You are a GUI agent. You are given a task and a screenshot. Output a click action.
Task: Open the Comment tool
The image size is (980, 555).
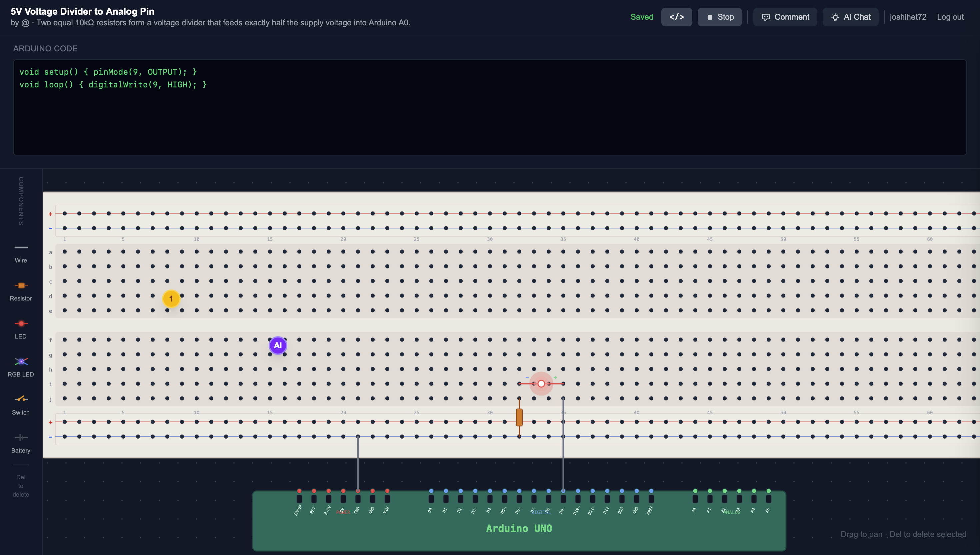(785, 17)
